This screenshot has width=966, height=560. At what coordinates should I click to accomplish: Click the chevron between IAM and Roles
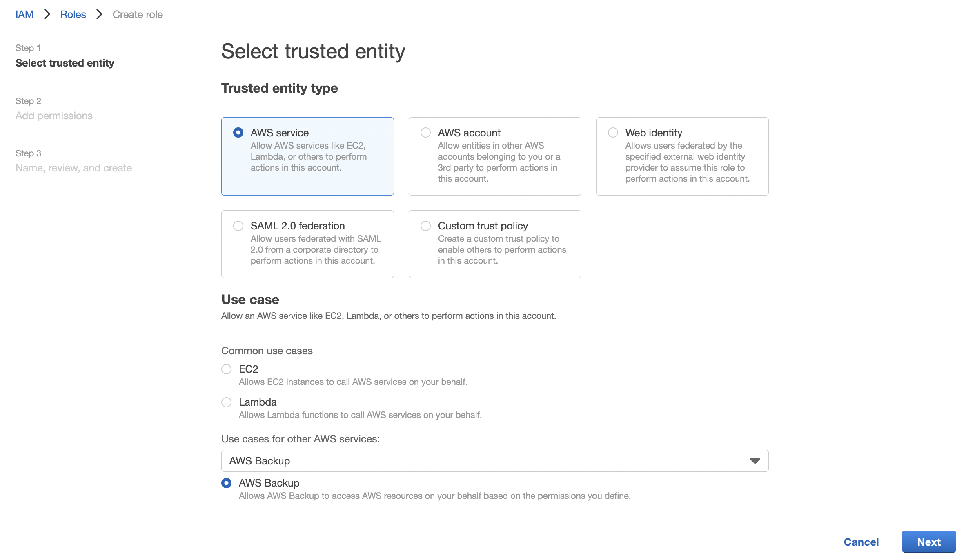point(47,14)
